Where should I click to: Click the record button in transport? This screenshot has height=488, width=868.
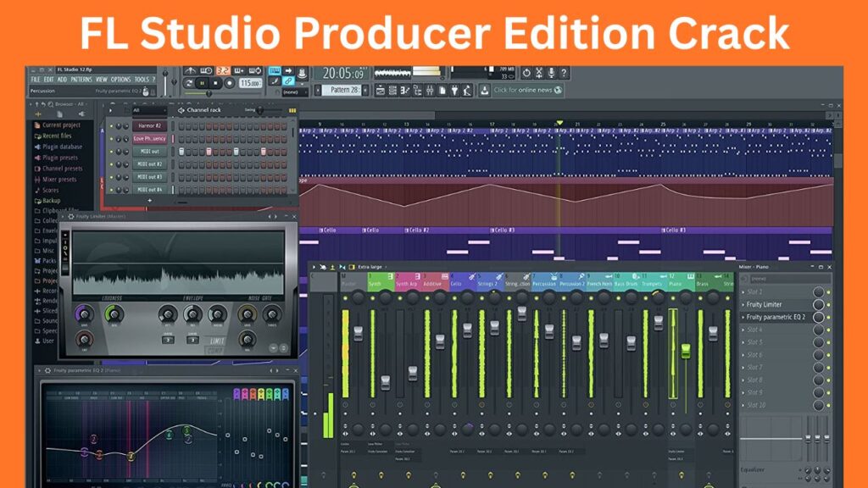[229, 83]
